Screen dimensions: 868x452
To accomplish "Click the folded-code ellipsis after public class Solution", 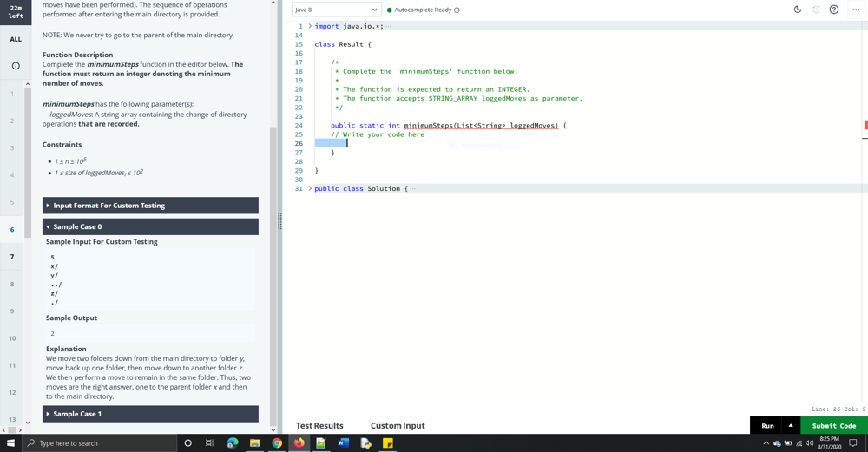I will coord(413,188).
